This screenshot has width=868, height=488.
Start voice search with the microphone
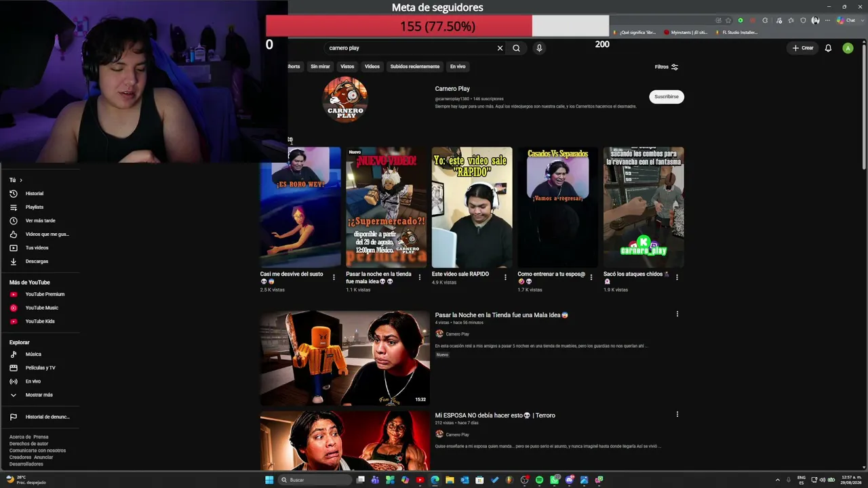click(x=539, y=48)
